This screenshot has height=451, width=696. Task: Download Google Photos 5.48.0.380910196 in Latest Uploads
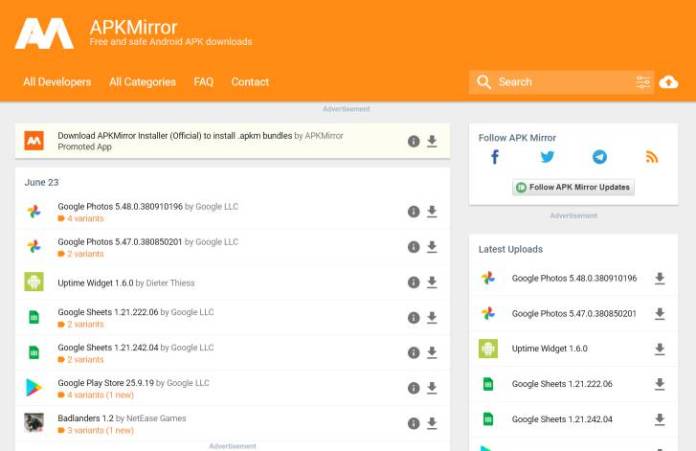[660, 278]
